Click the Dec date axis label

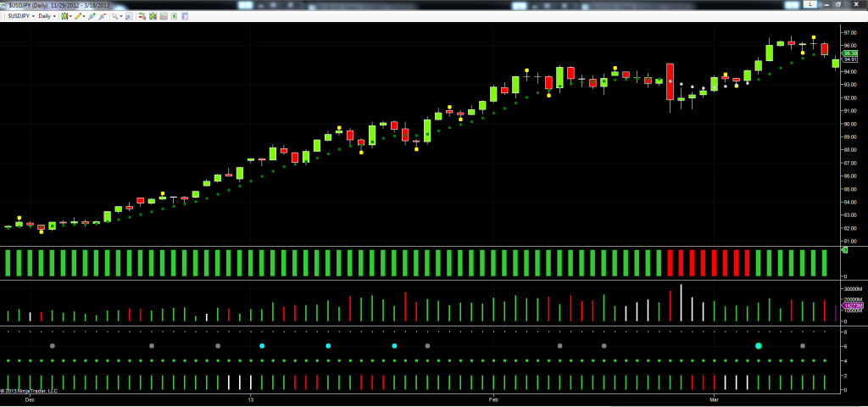[30, 399]
